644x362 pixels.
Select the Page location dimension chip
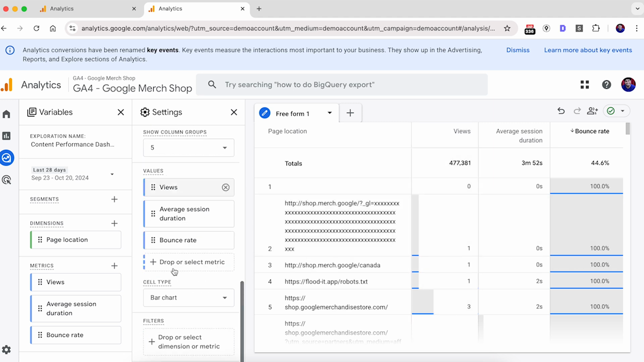[75, 240]
